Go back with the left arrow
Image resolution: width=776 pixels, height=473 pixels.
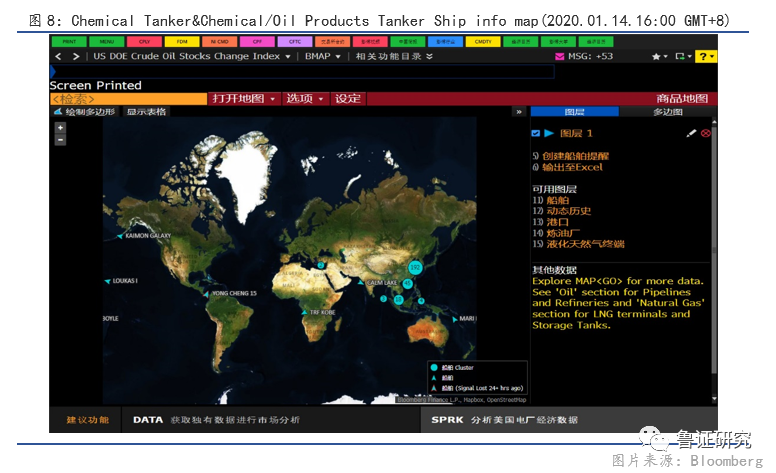pyautogui.click(x=58, y=56)
